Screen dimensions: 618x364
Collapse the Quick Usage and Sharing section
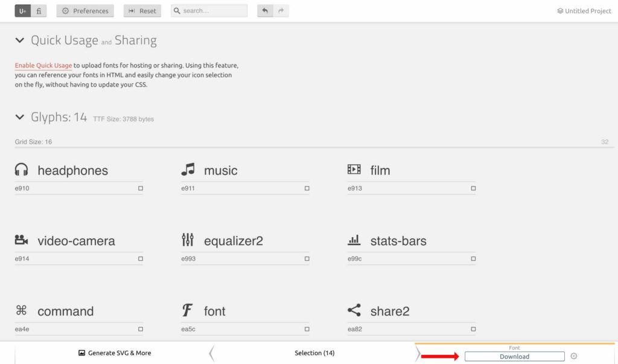coord(19,40)
